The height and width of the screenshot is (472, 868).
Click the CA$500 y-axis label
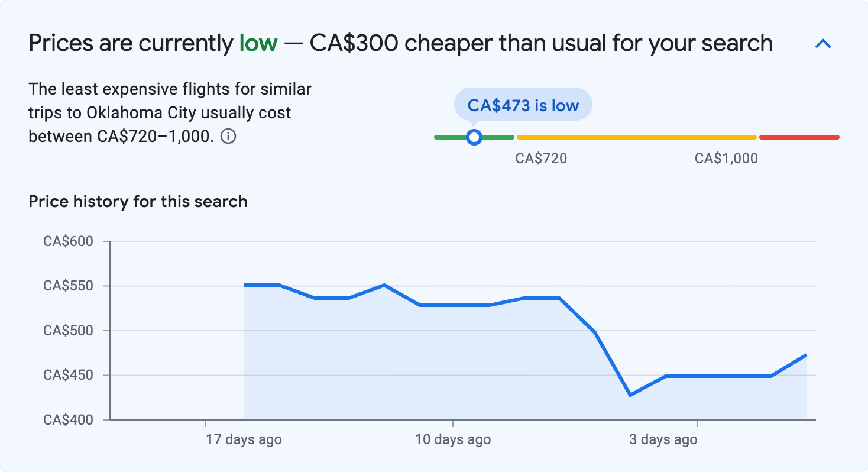[69, 331]
